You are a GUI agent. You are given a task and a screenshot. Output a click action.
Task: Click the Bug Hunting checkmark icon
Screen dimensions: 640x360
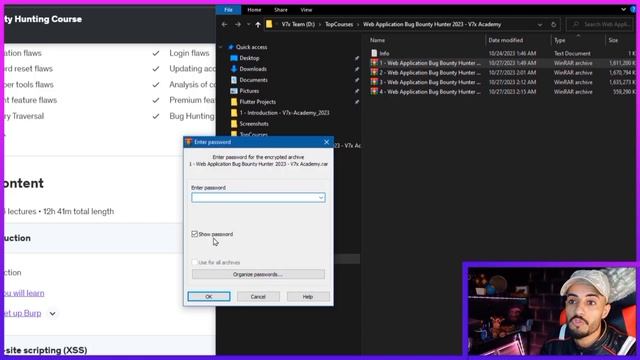[x=156, y=116]
